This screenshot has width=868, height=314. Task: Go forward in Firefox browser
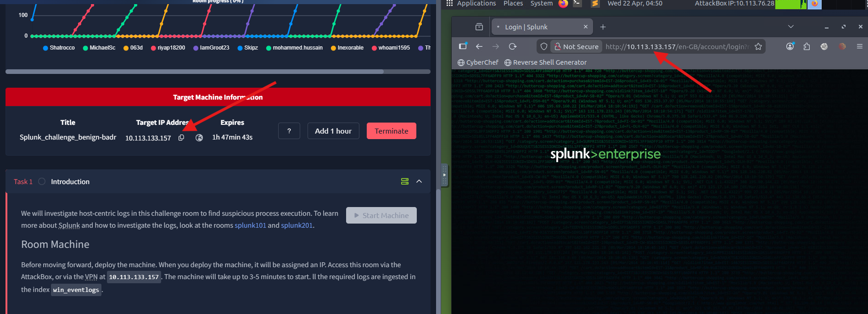click(x=496, y=46)
